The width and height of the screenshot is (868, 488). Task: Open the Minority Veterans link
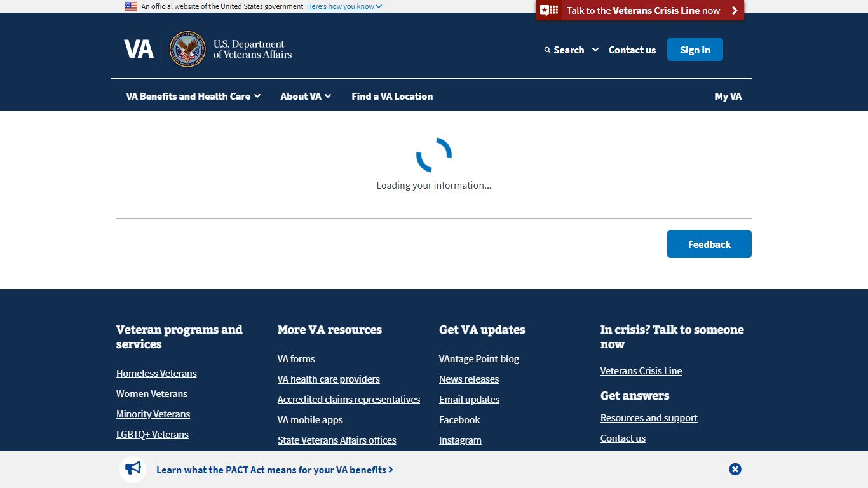[153, 414]
